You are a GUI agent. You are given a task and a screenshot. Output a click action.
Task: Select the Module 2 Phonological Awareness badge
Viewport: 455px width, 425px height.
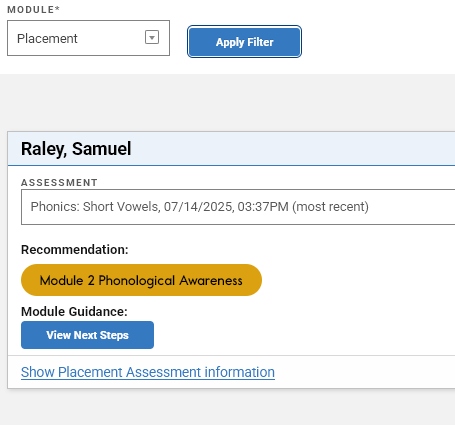(x=141, y=280)
